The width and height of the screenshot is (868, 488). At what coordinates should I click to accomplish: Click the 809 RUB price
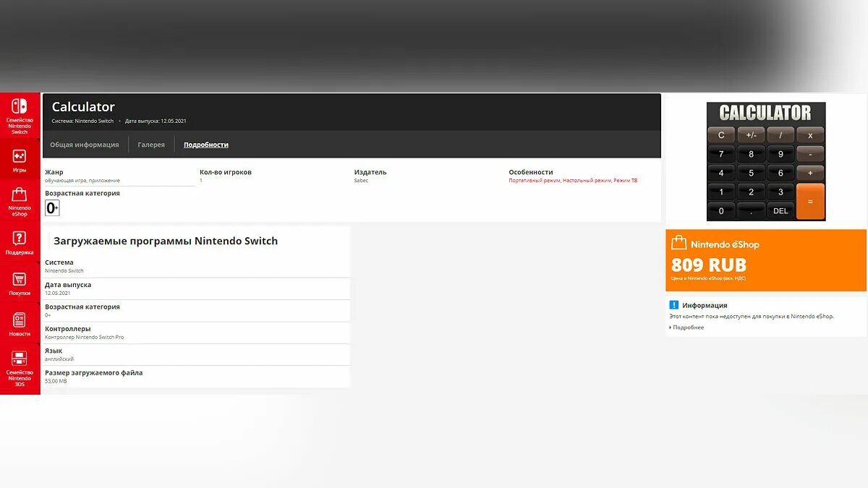pos(709,265)
